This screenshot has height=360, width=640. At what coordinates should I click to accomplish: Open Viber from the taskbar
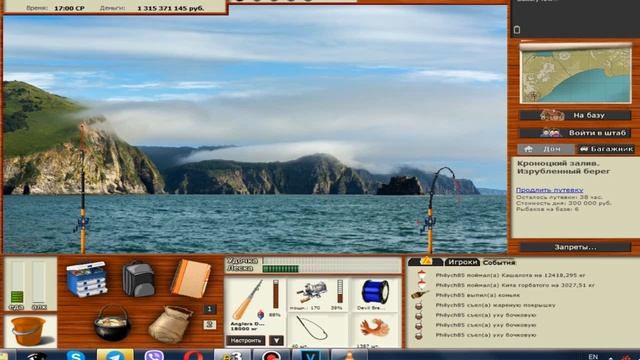tap(153, 355)
